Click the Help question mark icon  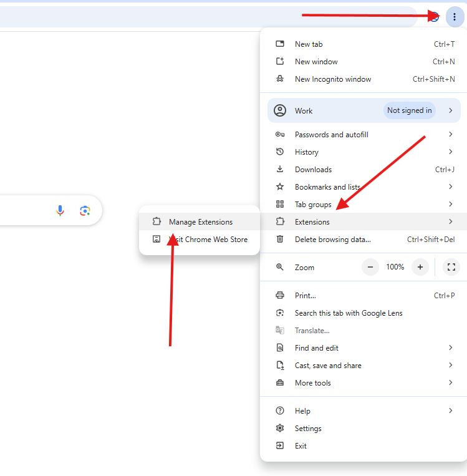coord(280,410)
